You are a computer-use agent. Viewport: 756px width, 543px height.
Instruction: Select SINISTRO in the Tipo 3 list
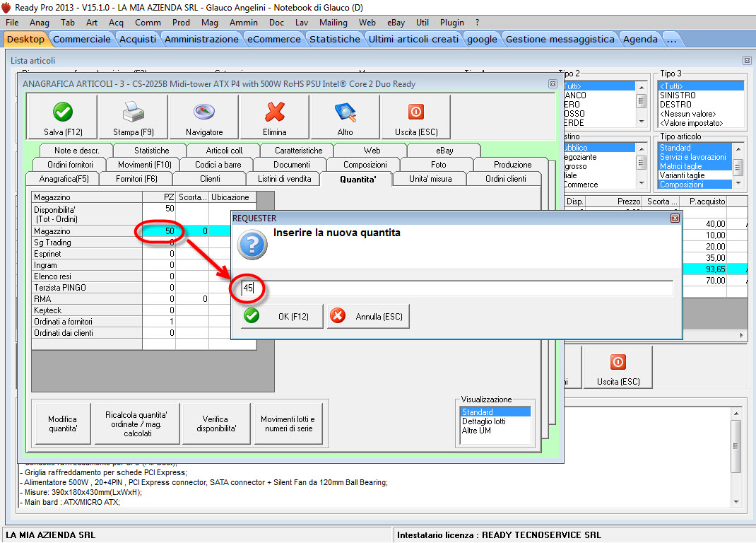click(678, 95)
